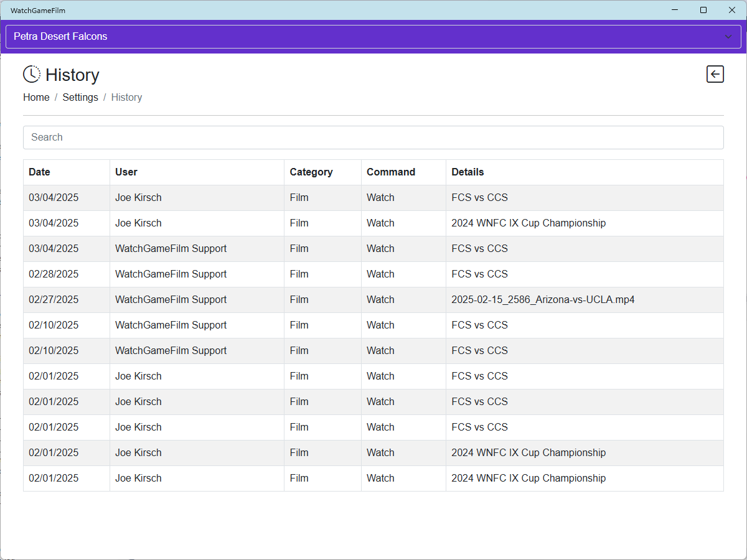The width and height of the screenshot is (747, 560).
Task: Click the back arrow icon
Action: (x=715, y=75)
